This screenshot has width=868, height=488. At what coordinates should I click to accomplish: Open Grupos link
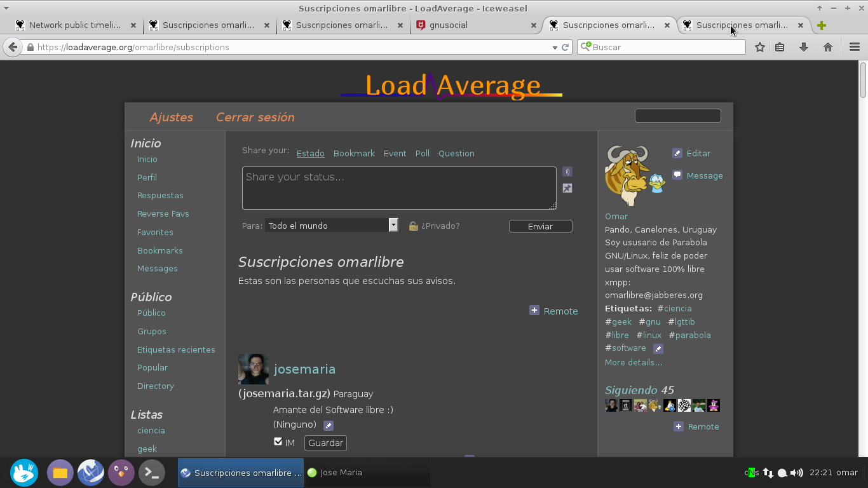coord(152,331)
